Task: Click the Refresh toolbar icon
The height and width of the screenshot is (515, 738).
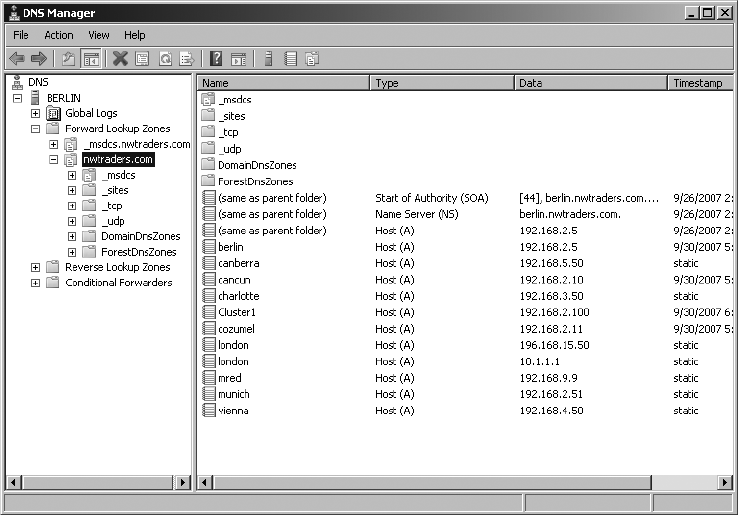Action: (x=165, y=59)
